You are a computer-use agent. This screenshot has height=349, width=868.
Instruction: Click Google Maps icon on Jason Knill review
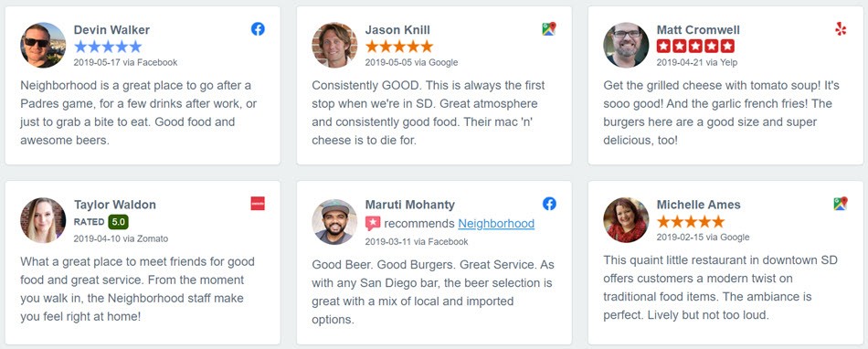[549, 28]
